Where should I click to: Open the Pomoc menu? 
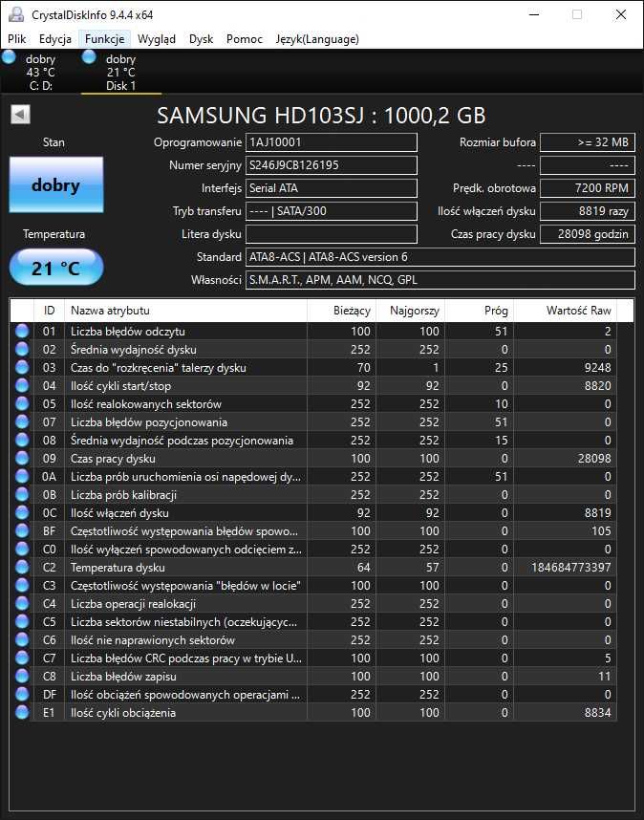pyautogui.click(x=244, y=39)
